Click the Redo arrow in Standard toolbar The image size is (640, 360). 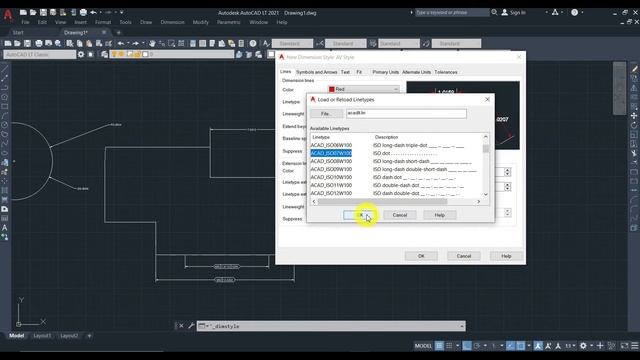pyautogui.click(x=136, y=43)
